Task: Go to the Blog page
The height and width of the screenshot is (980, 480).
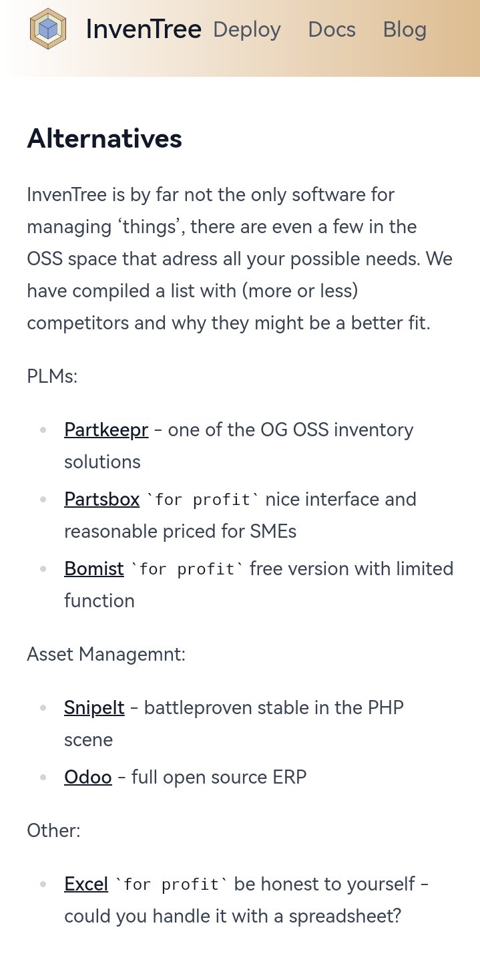Action: click(x=405, y=29)
